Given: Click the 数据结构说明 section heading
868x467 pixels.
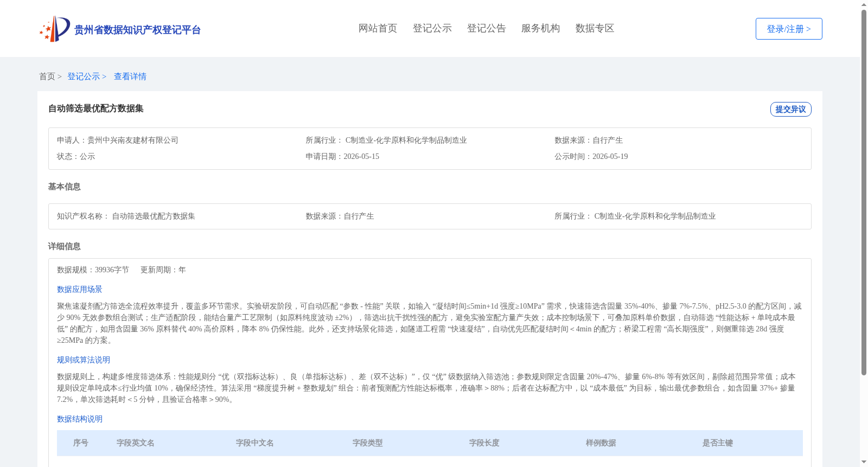Looking at the screenshot, I should (x=80, y=419).
